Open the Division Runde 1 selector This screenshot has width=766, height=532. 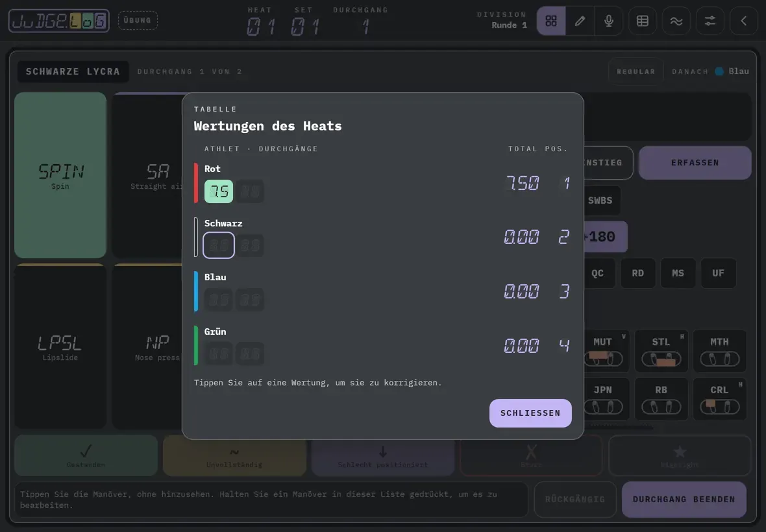pyautogui.click(x=502, y=20)
